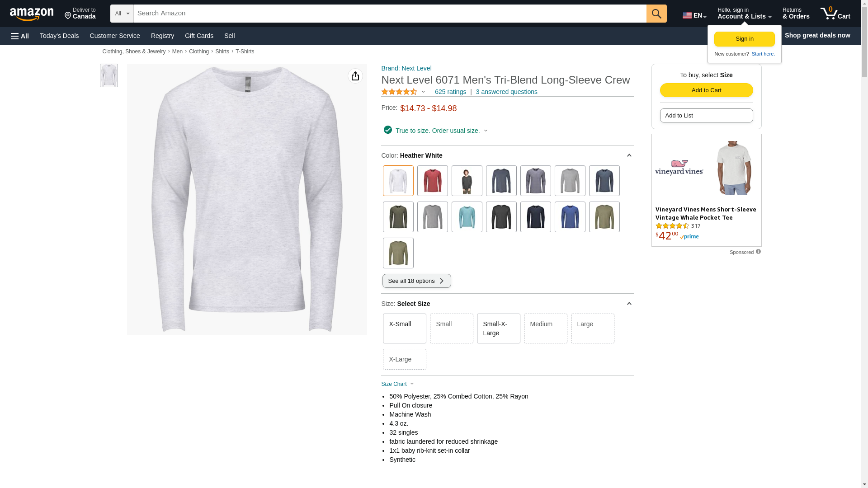Select the X-Small size option
Screen dimensions: 868x488
click(x=404, y=328)
